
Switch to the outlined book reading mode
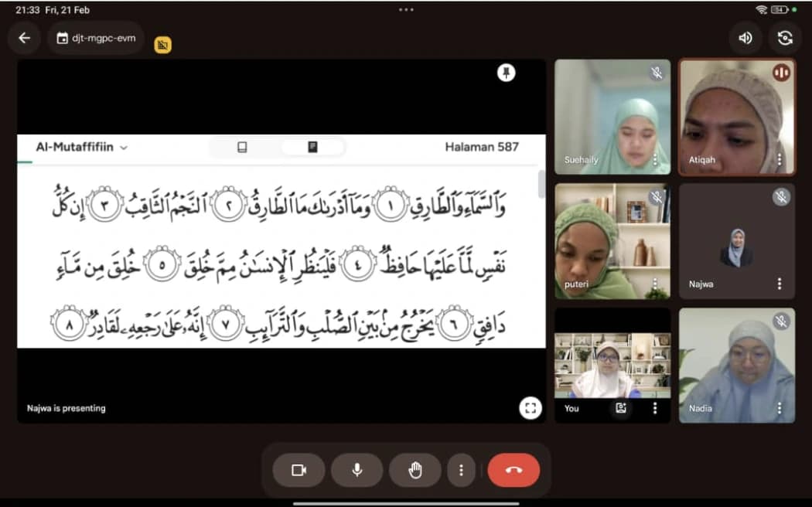242,148
